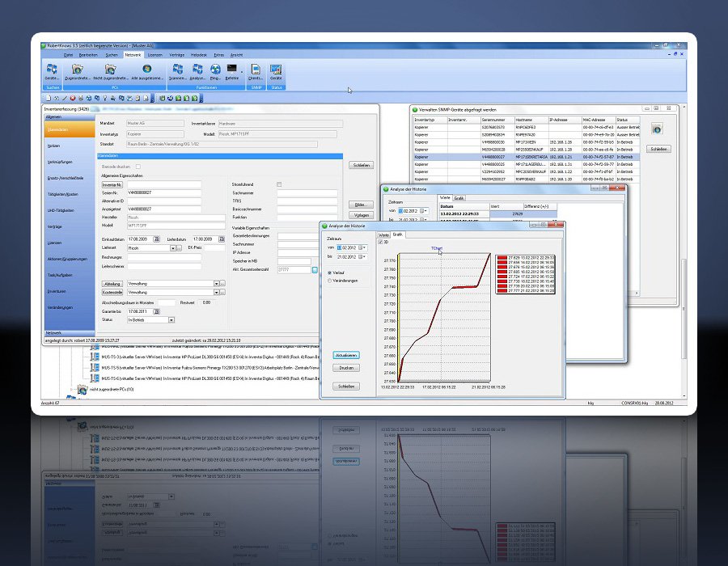The image size is (728, 566).
Task: Expand the Befehle ribbon dropdown arrow
Action: [242, 72]
